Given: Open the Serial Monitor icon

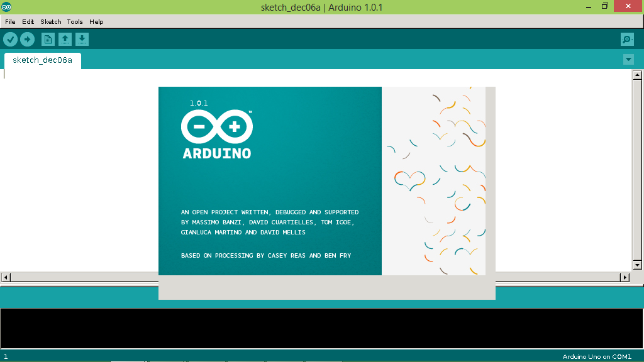Looking at the screenshot, I should [x=627, y=40].
